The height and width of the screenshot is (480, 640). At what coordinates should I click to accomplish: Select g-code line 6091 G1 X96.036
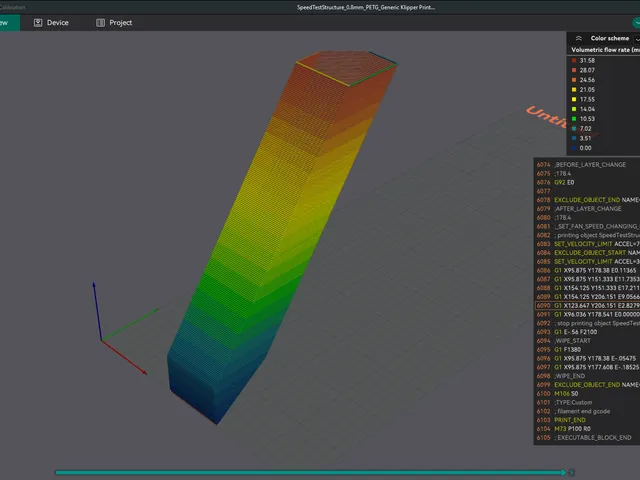tap(587, 314)
